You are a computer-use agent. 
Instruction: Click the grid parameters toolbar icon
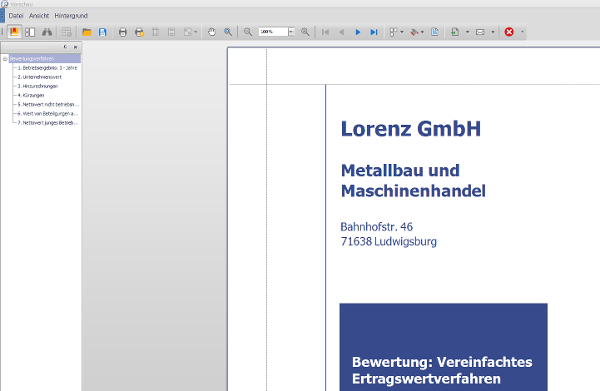tap(67, 32)
